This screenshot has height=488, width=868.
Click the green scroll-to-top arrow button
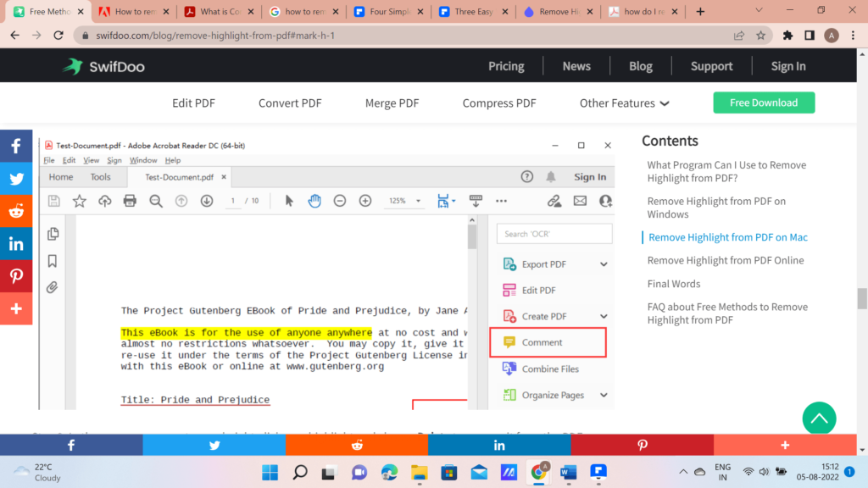pos(820,419)
